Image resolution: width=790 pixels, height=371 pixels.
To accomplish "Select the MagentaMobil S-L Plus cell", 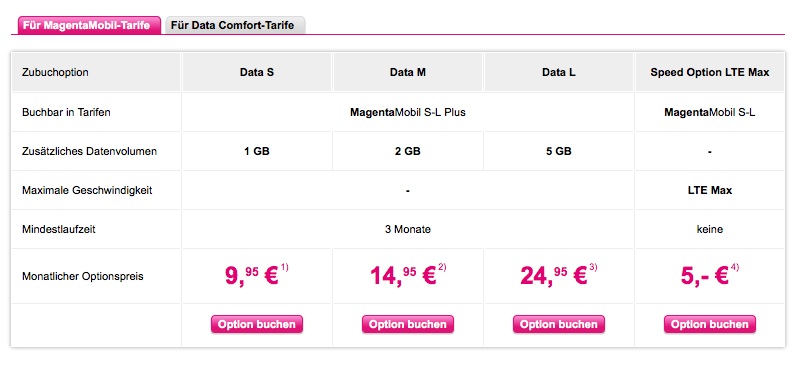I will (x=408, y=112).
